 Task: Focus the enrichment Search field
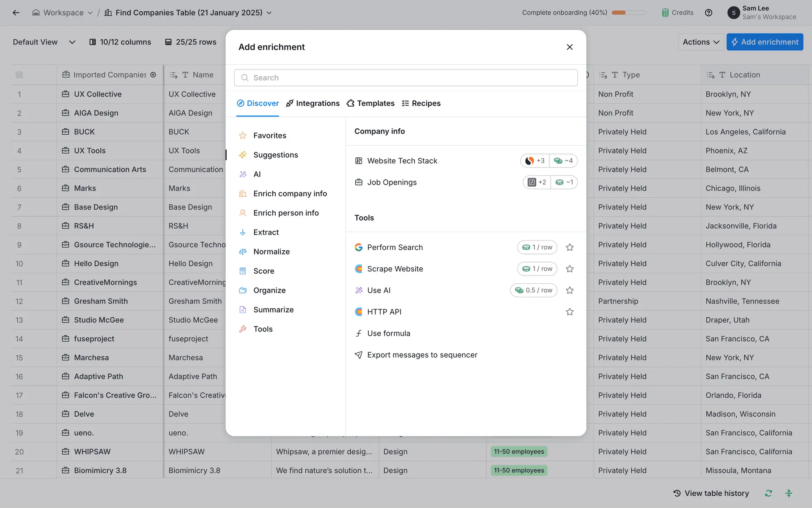[406, 78]
